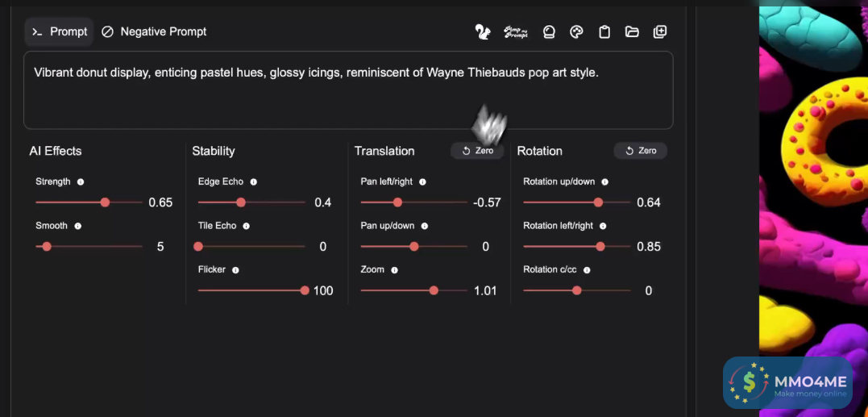Click the open folder icon

632,31
